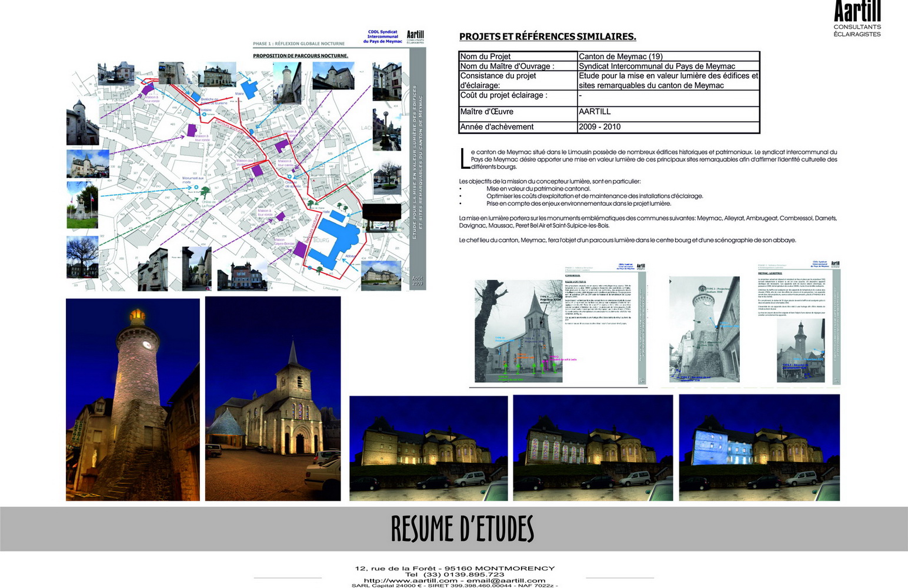
Task: Click the 'CONSULTANTS ÉCLAIRAGISTES' tagline
Action: point(857,31)
